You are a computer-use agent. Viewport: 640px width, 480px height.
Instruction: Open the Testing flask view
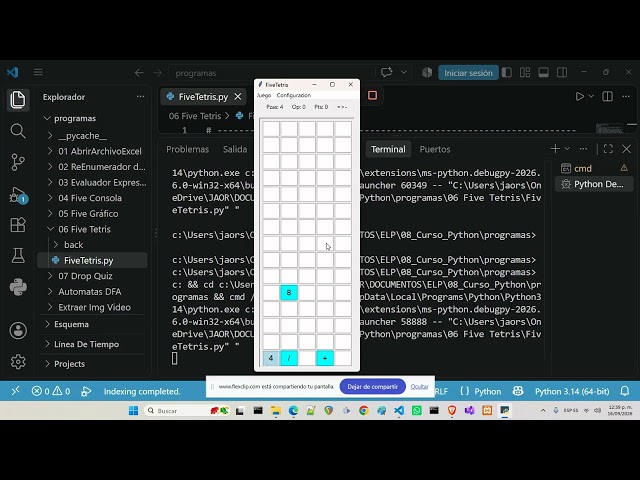pos(18,256)
